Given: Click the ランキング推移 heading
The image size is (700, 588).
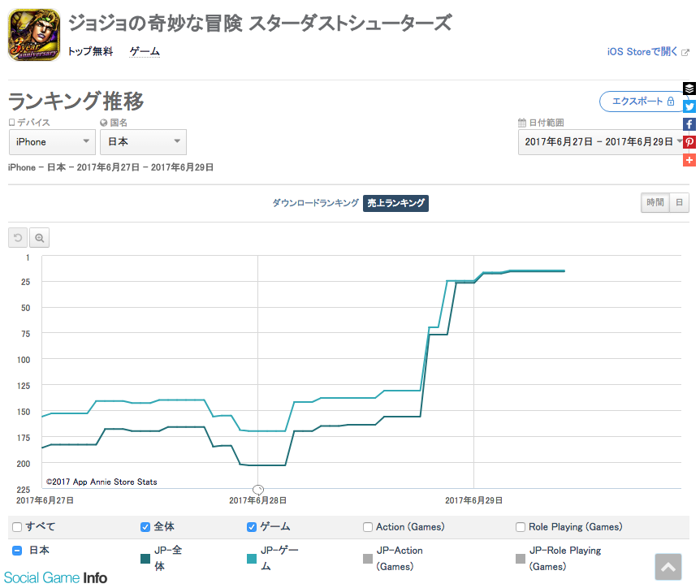Looking at the screenshot, I should 76,101.
